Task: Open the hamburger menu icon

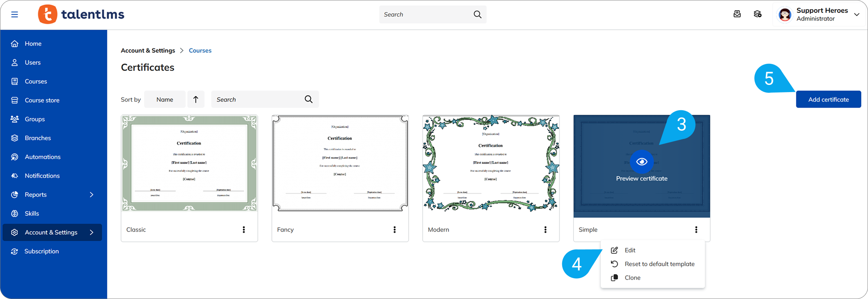Action: (15, 14)
